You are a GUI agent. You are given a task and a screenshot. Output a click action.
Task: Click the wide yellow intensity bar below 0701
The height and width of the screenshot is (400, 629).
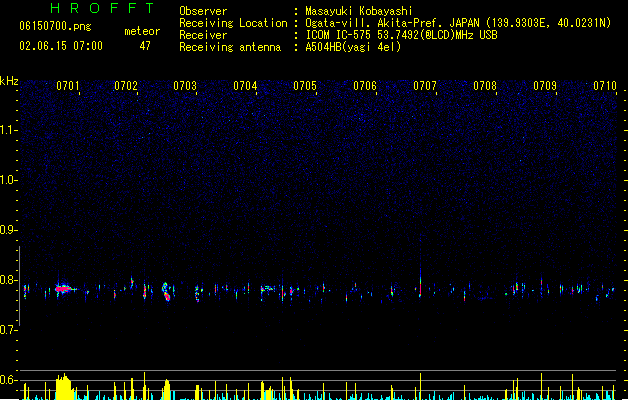pyautogui.click(x=63, y=387)
